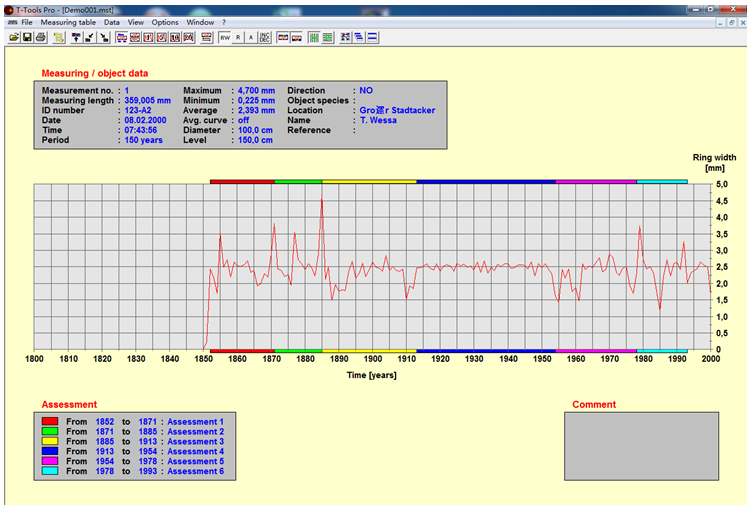753x510 pixels.
Task: Click the save floppy disk icon
Action: coord(27,37)
